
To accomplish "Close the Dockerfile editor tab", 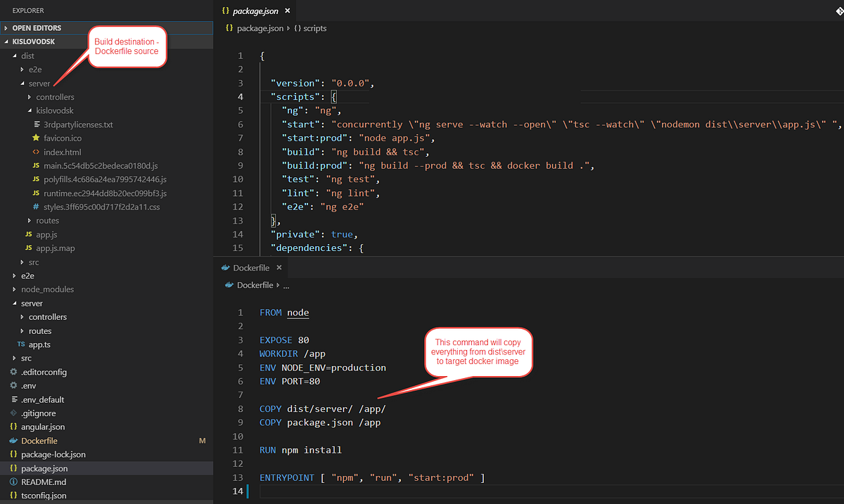I will pyautogui.click(x=279, y=267).
